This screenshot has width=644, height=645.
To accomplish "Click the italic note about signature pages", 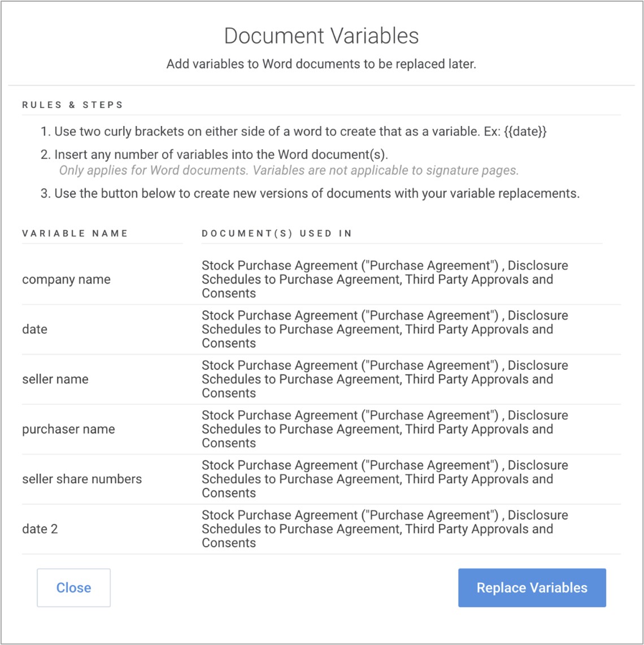I will [x=289, y=170].
